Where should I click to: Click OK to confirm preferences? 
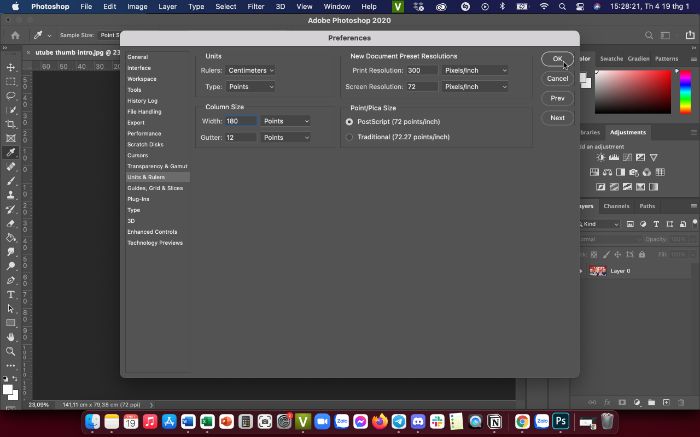tap(557, 59)
